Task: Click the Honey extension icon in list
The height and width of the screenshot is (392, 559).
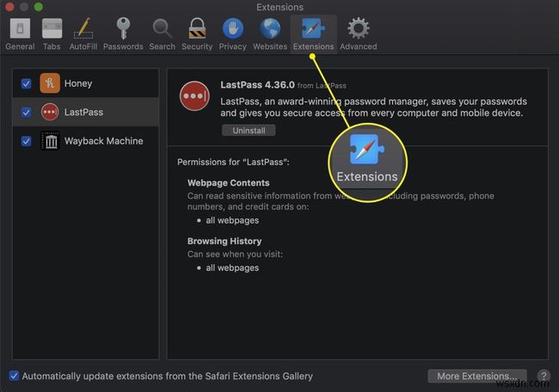Action: click(x=50, y=83)
